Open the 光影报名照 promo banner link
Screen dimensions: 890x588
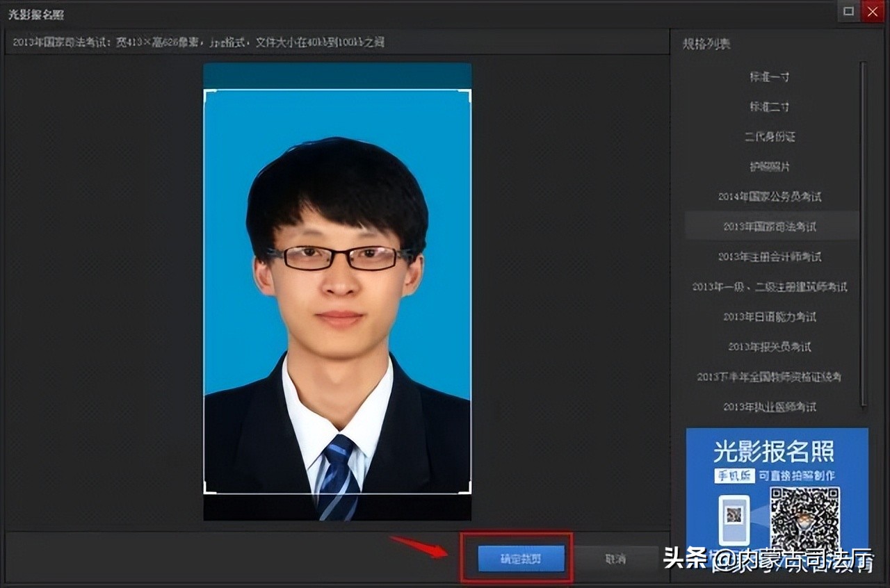[774, 454]
